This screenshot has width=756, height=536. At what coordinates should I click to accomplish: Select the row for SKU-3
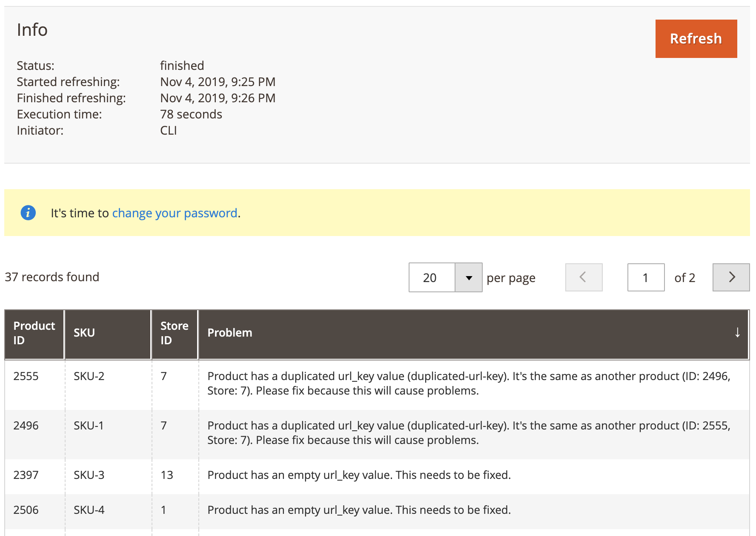(x=88, y=475)
